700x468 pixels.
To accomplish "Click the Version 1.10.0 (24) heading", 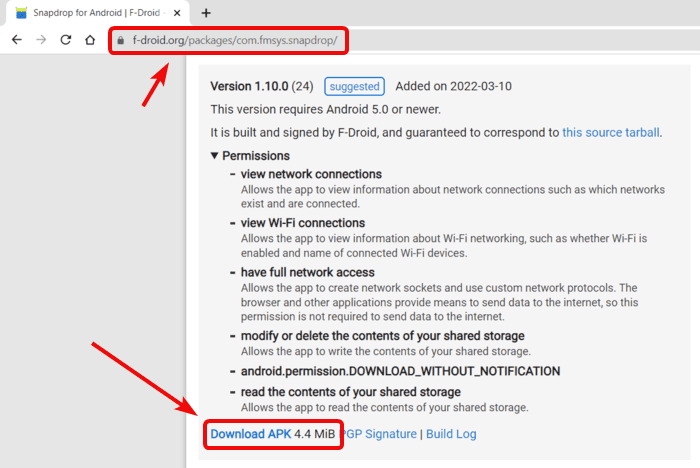I will point(262,86).
